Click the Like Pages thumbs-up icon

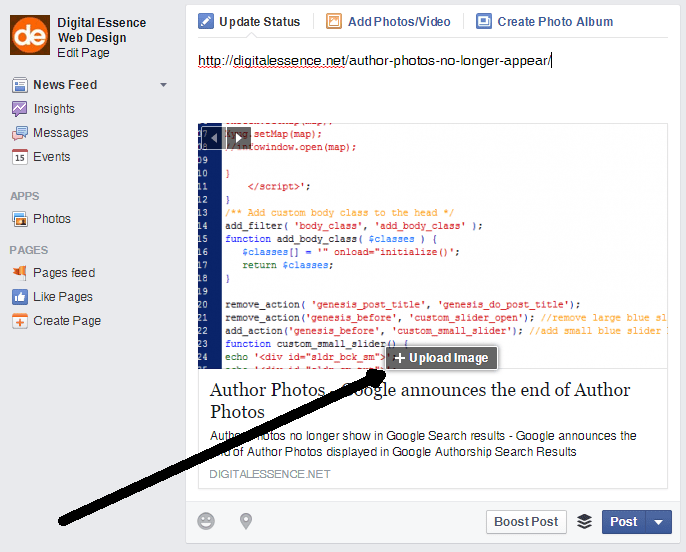[x=20, y=297]
